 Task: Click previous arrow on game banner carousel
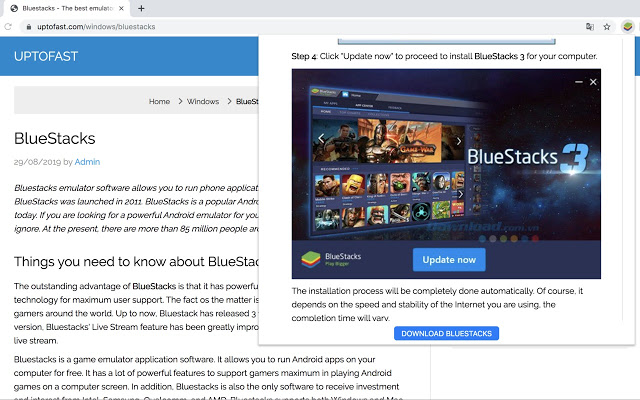click(322, 139)
